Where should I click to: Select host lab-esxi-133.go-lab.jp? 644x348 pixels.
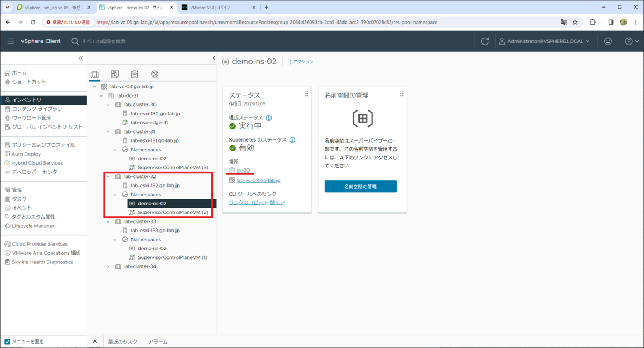click(155, 231)
